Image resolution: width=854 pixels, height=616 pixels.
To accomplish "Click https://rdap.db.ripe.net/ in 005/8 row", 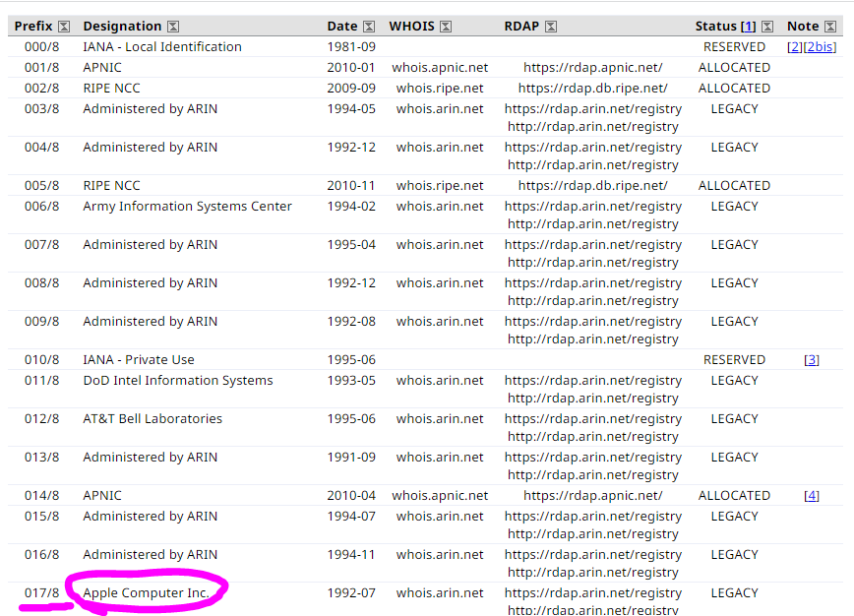I will coord(593,186).
